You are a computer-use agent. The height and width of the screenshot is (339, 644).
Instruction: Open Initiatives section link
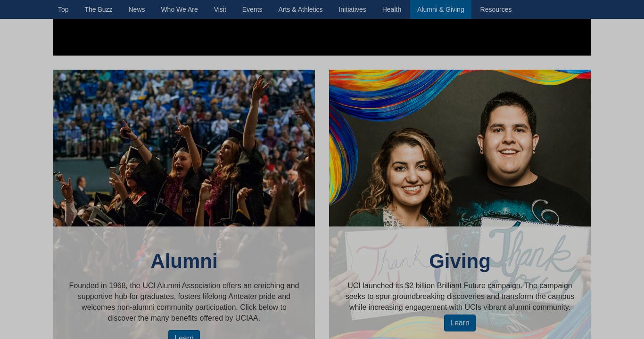coord(352,9)
